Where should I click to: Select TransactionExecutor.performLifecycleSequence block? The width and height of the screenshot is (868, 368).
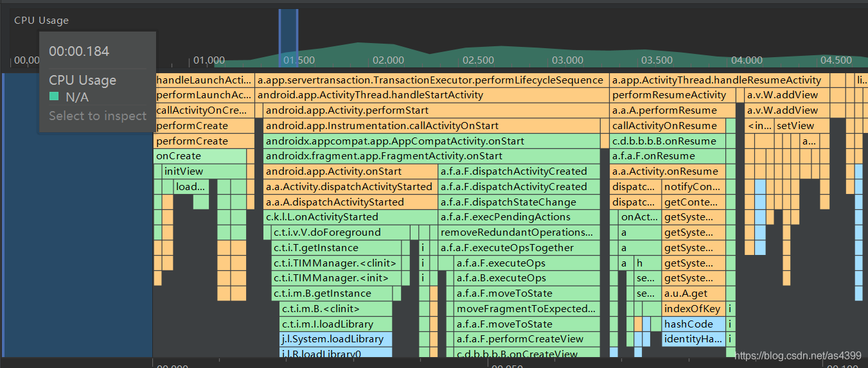click(432, 80)
